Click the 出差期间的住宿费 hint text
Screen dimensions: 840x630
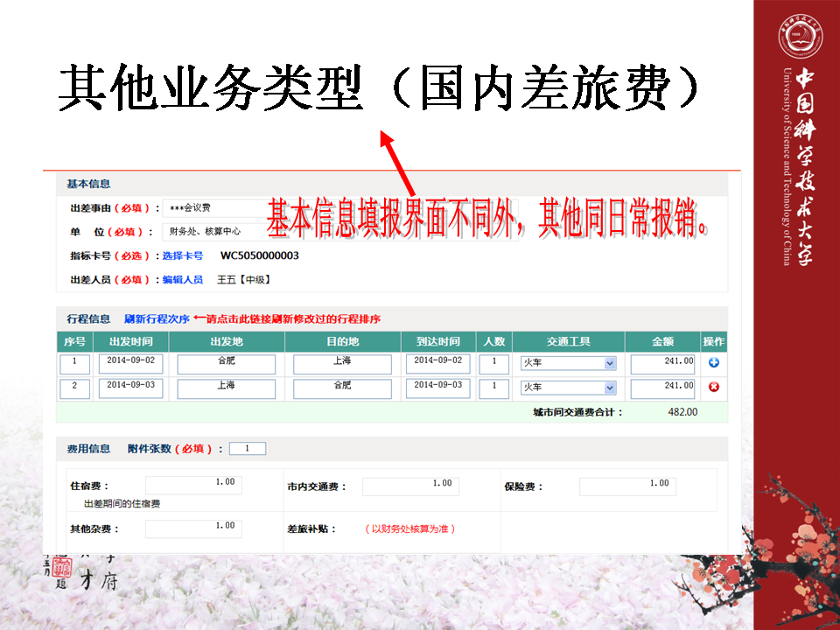click(122, 504)
